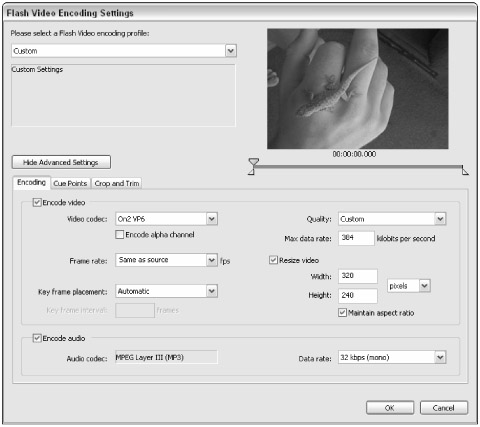Disable the Encode audio checkbox

37,338
